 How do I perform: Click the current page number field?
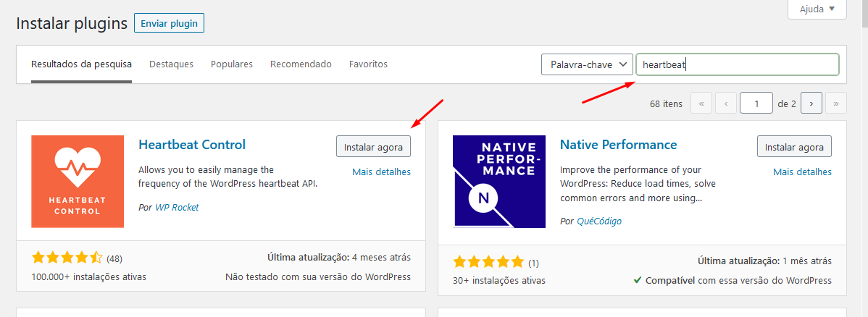coord(756,103)
